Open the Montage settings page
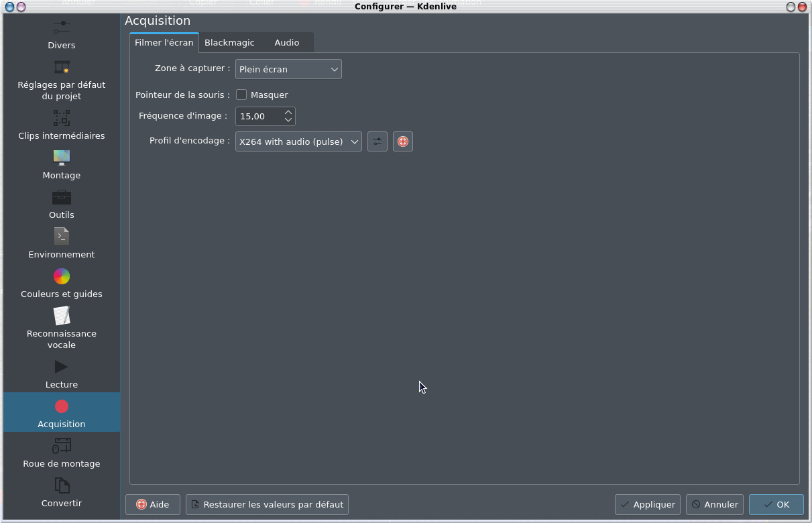 pos(62,165)
